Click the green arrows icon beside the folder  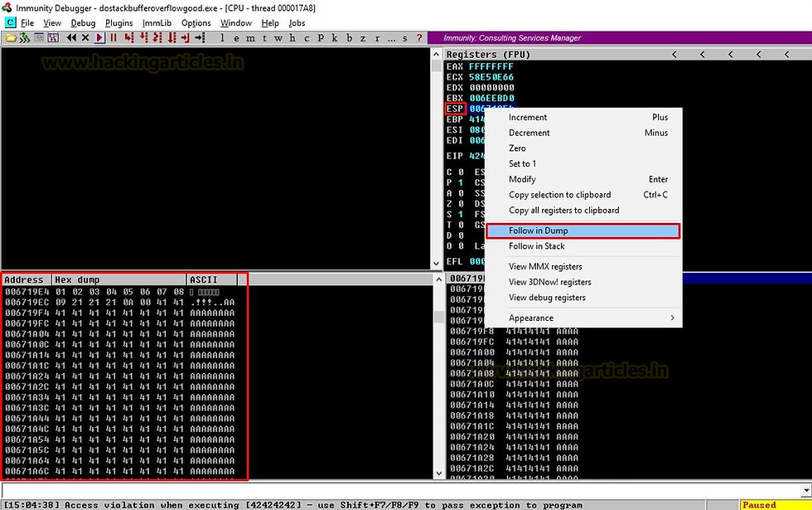24,38
